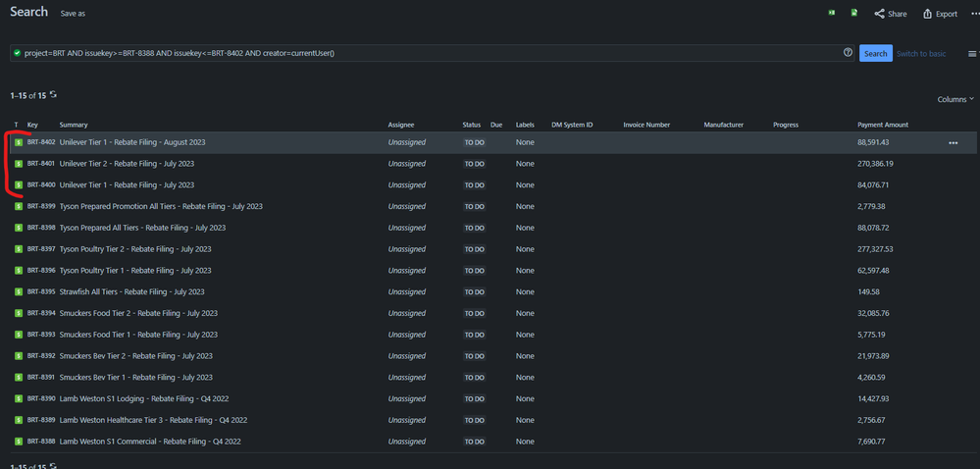Open Strawfish All Tiers - Rebate Filing summary
980x469 pixels.
click(131, 292)
